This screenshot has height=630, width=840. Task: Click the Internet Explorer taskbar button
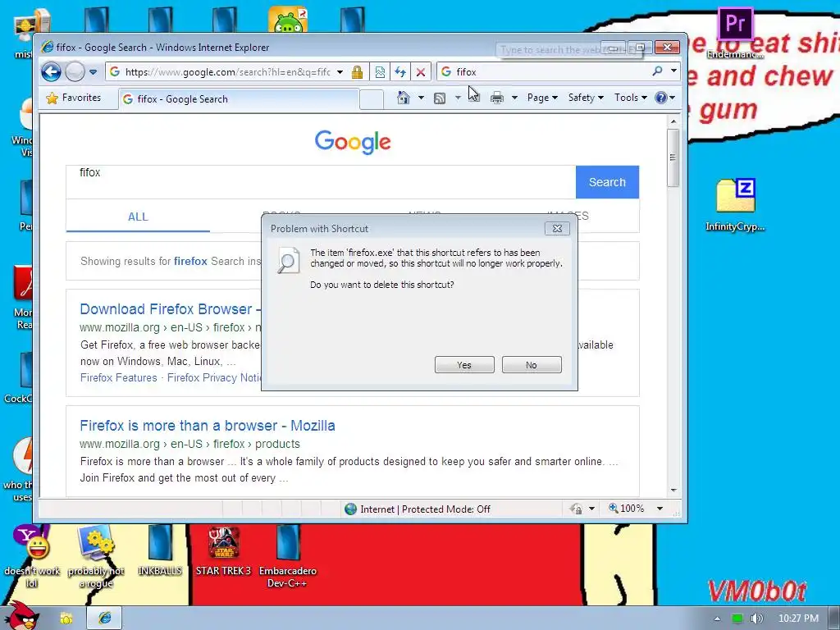[x=104, y=619]
